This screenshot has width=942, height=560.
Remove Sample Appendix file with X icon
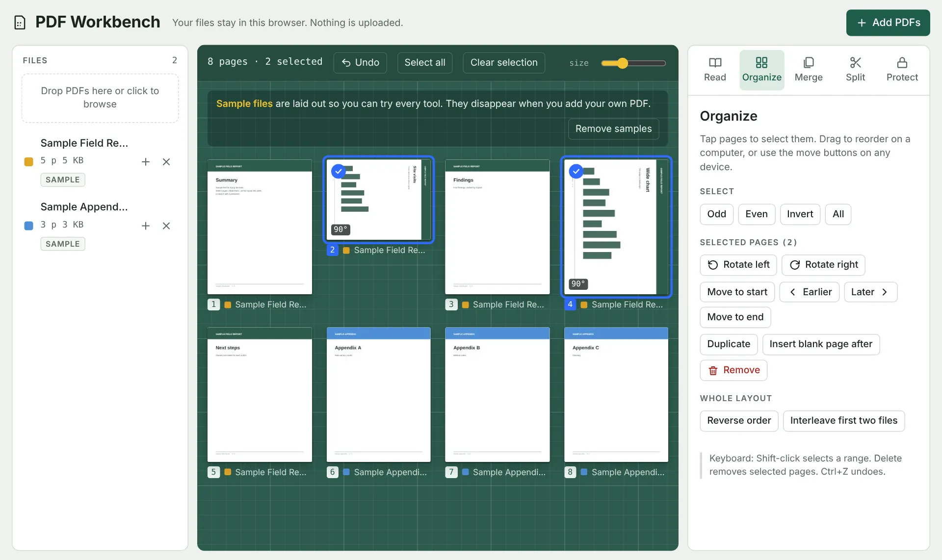click(166, 226)
